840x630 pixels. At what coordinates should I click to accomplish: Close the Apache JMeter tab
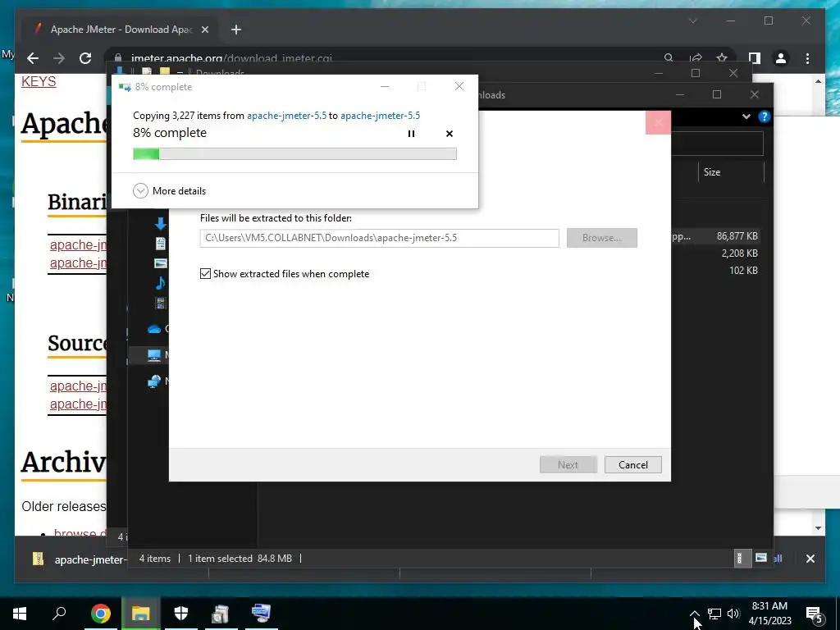click(204, 30)
